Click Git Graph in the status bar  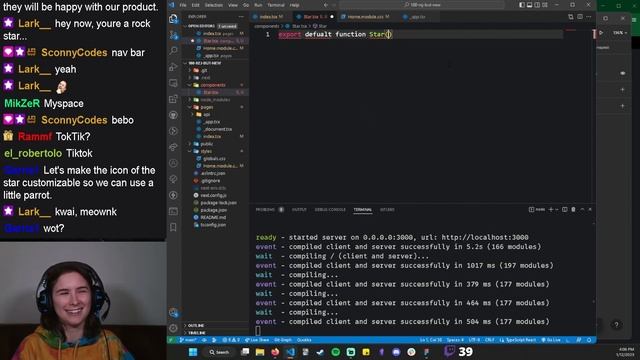283,340
